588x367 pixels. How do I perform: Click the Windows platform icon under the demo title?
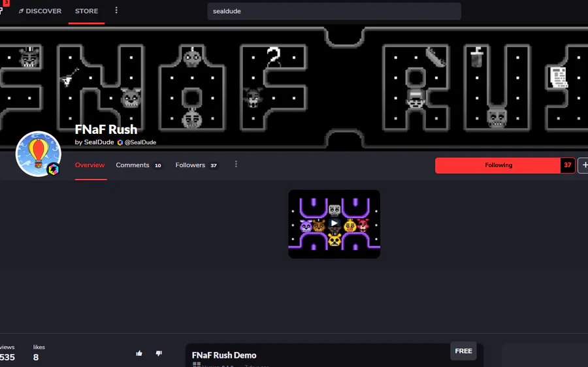(197, 364)
